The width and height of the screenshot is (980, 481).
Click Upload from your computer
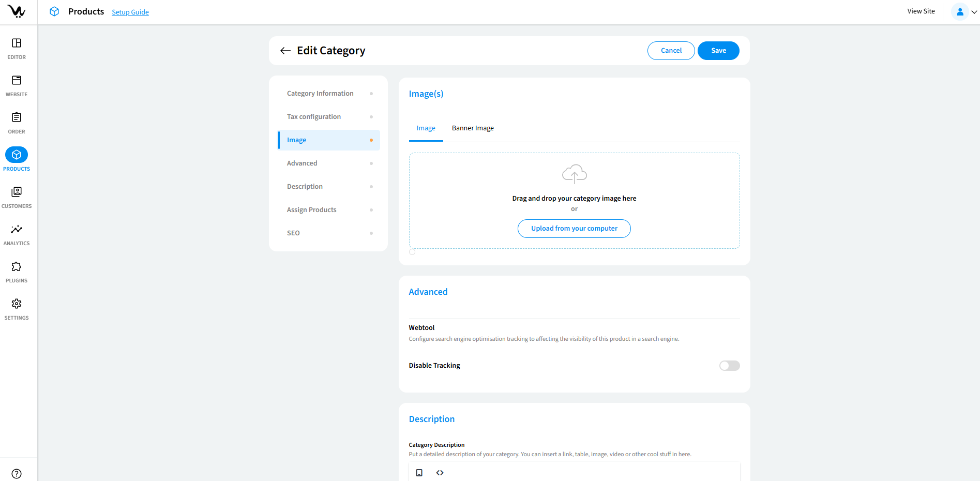point(574,229)
